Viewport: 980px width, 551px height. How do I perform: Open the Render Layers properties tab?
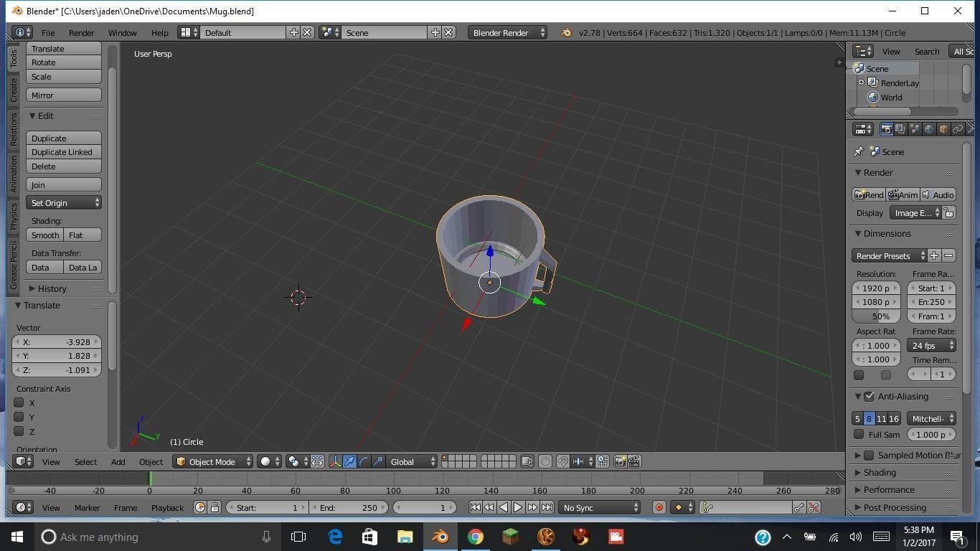pyautogui.click(x=900, y=129)
